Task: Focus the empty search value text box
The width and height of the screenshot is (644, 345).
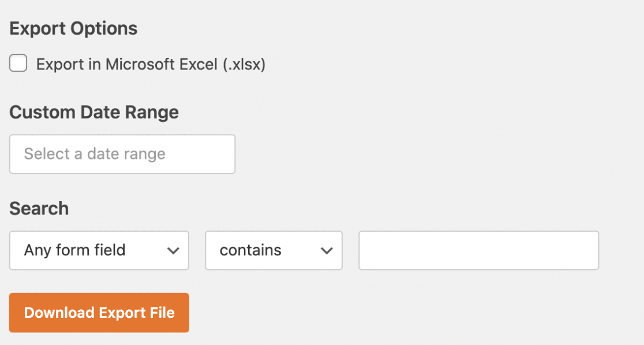Action: (478, 250)
